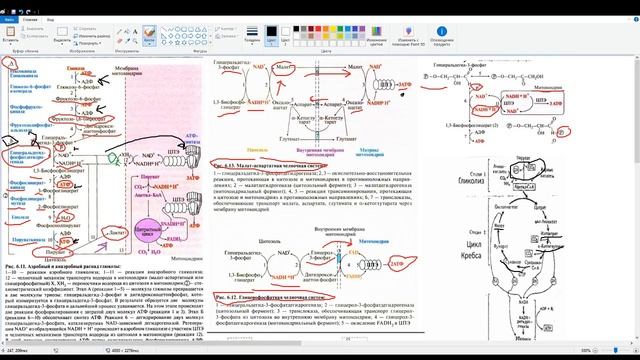Click Save icon in quick access toolbar
The image size is (640, 360).
(13, 12)
